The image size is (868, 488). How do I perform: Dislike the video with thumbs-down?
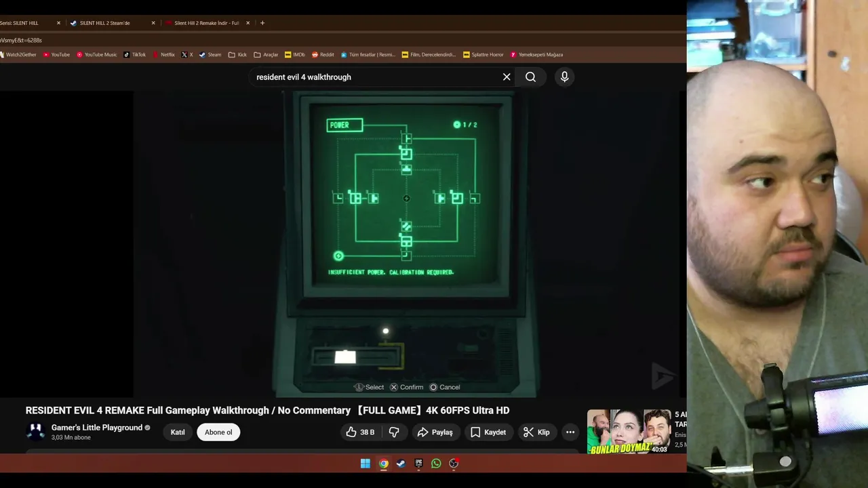pyautogui.click(x=394, y=432)
